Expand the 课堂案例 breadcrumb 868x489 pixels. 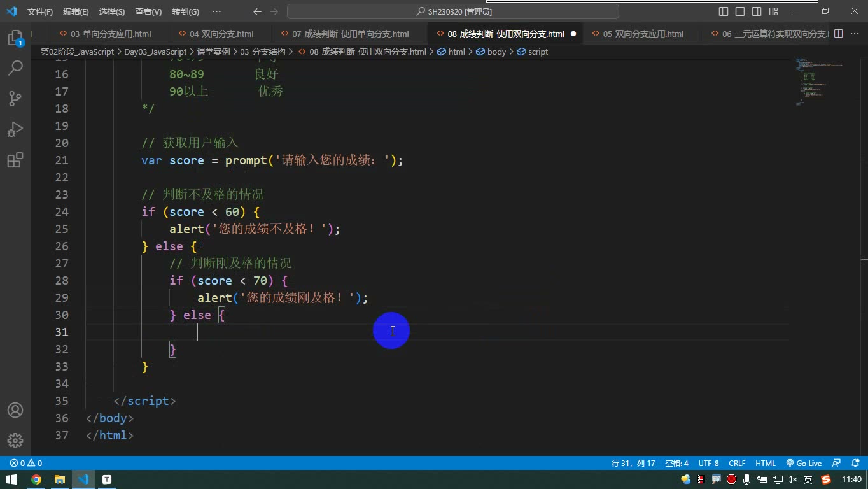(213, 52)
